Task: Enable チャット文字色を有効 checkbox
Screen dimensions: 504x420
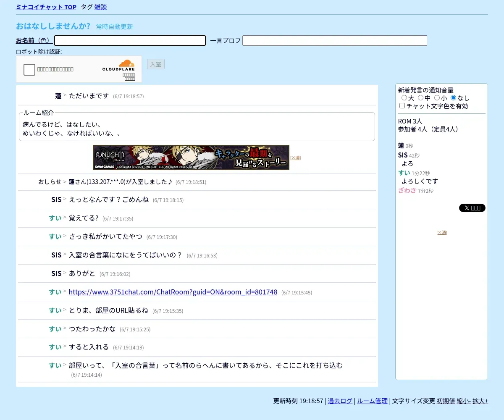Action: coord(402,106)
